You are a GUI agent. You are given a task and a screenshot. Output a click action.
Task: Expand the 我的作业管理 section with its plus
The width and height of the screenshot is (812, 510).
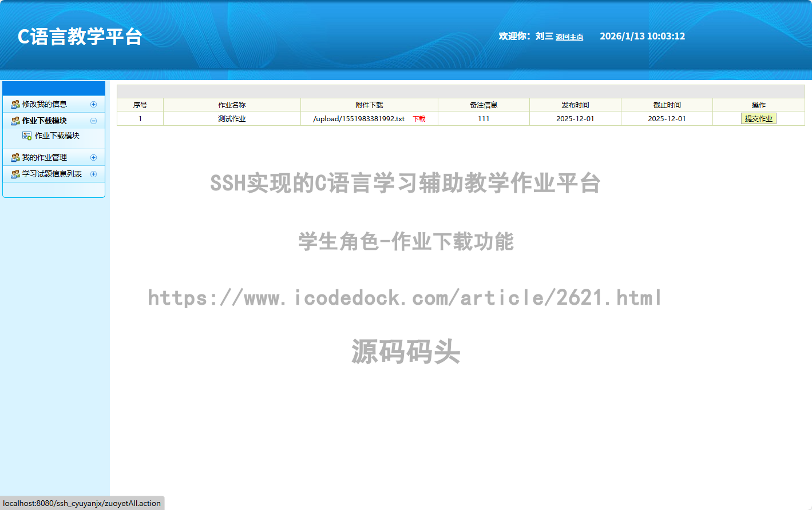click(93, 157)
